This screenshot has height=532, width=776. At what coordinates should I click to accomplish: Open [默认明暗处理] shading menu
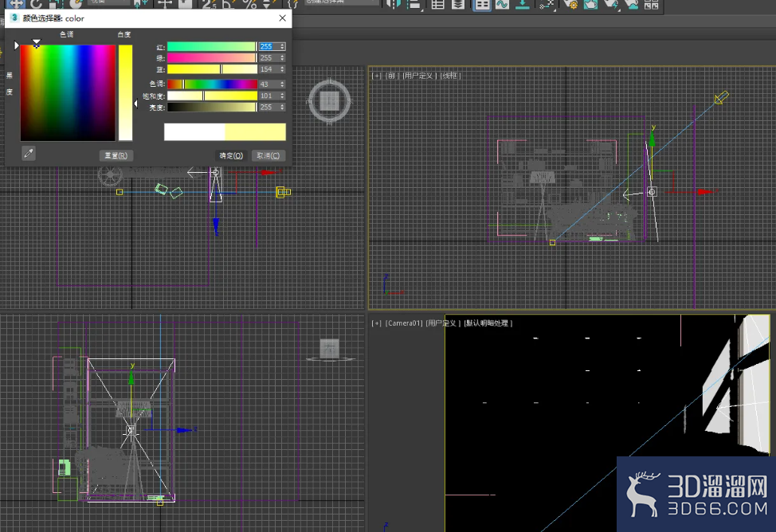click(x=488, y=323)
